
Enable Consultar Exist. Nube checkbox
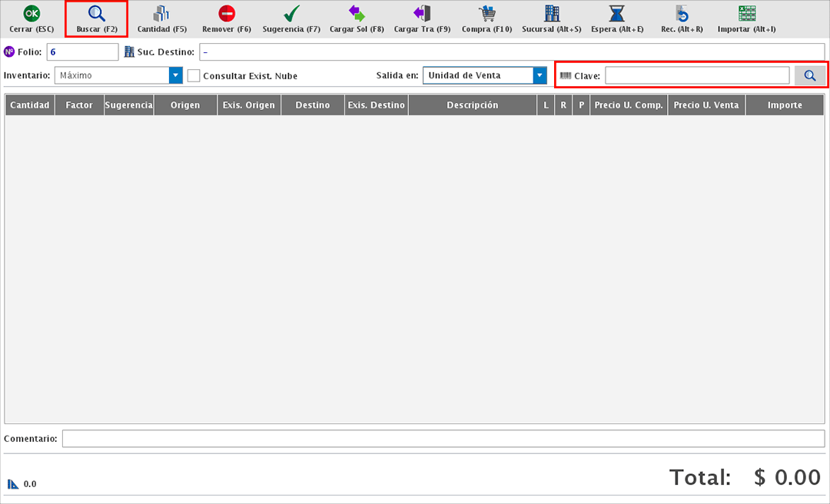194,76
